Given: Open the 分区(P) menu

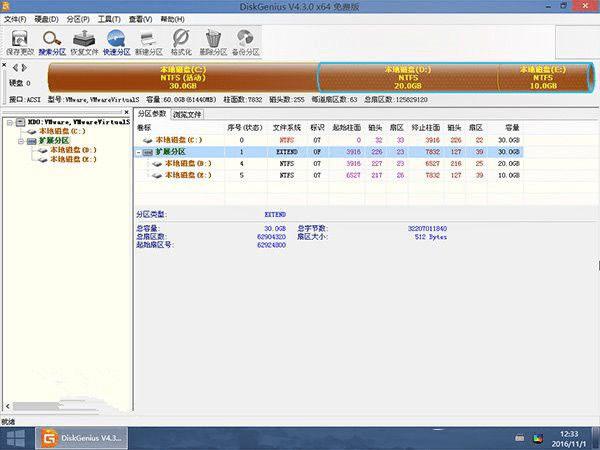Looking at the screenshot, I should click(x=78, y=19).
